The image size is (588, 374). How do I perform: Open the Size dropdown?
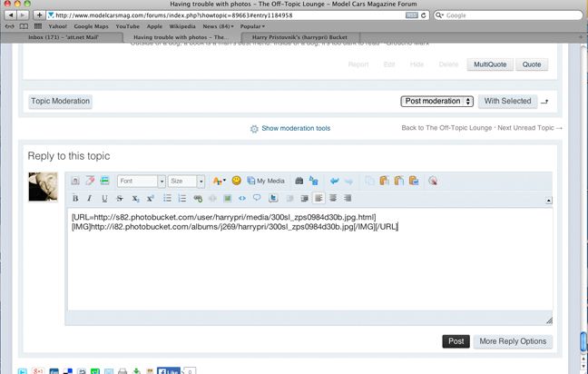click(x=186, y=182)
